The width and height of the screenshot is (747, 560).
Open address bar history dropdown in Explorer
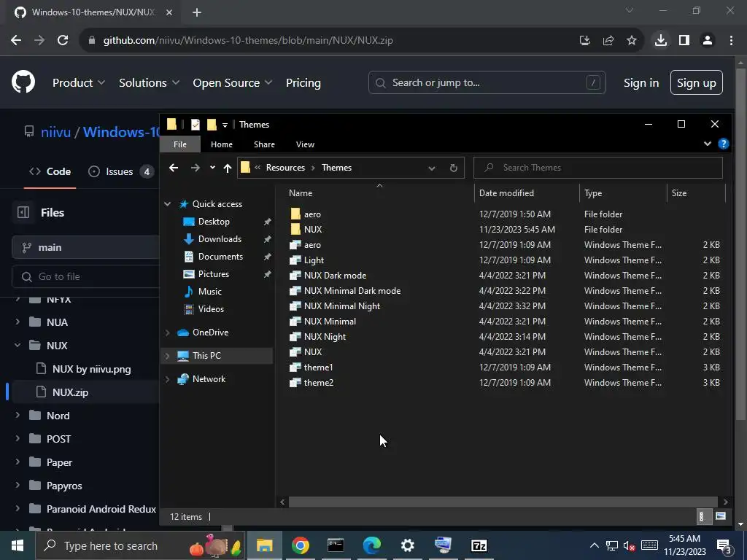click(432, 168)
